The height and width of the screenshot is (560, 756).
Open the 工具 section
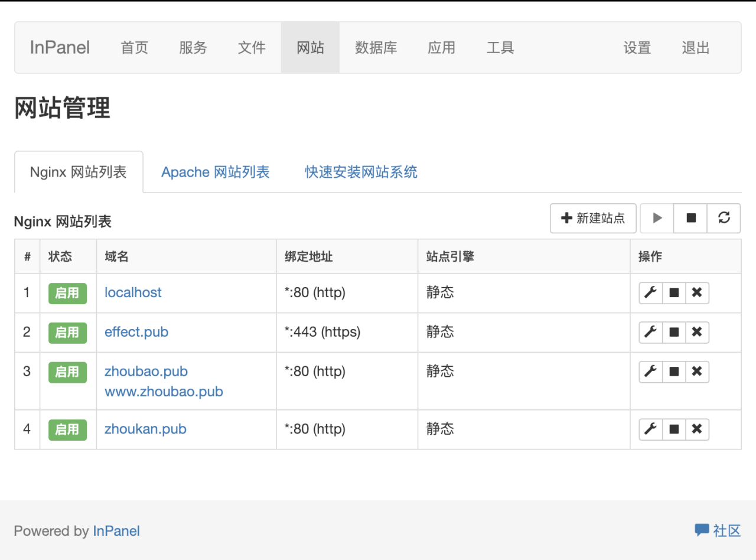[500, 48]
